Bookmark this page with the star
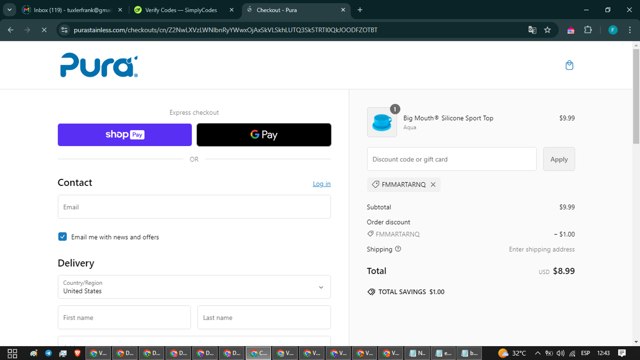The image size is (640, 360). [547, 30]
